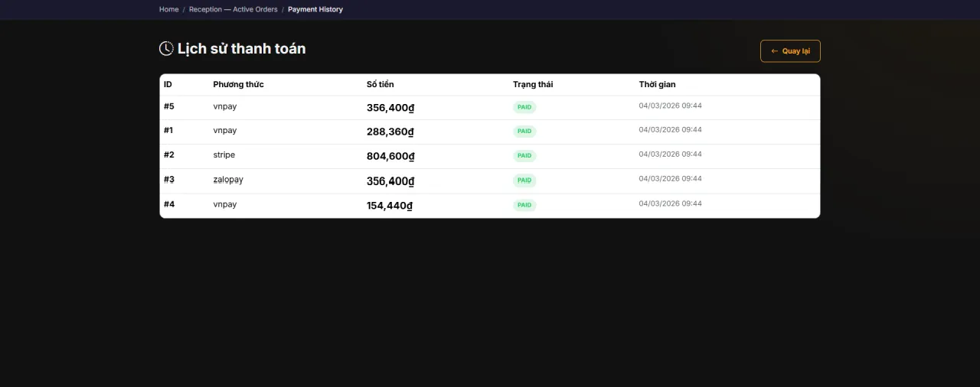Click the timestamp in row #4
The image size is (980, 387).
tap(671, 203)
